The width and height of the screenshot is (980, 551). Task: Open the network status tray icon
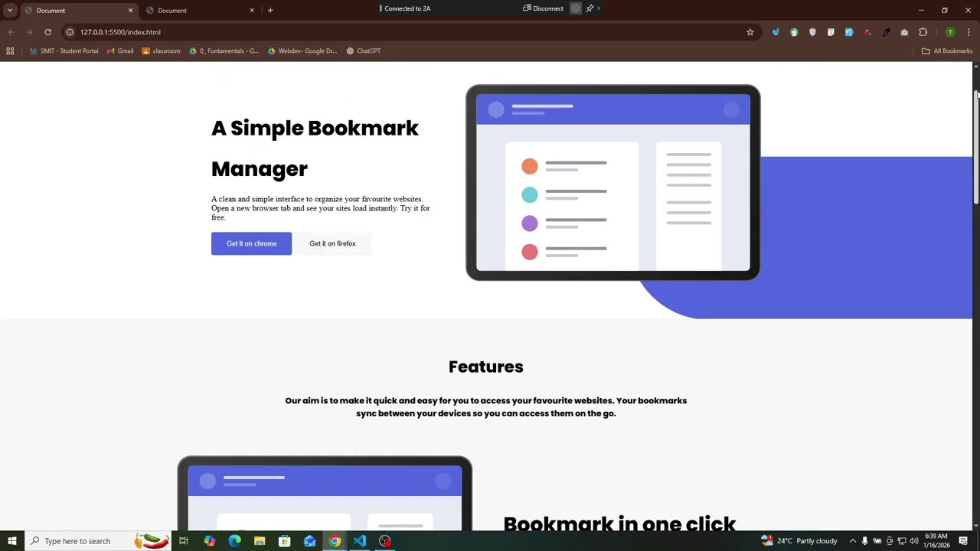pos(901,541)
